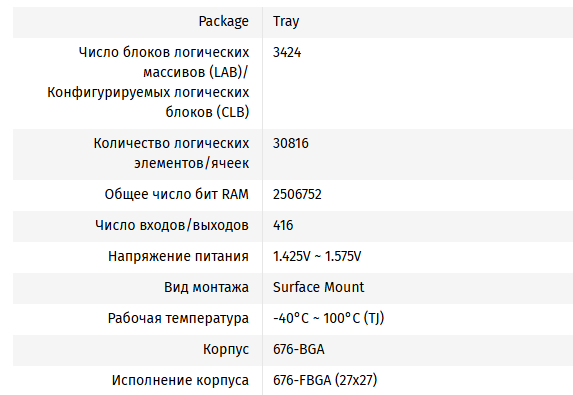Viewport: 573px width, 395px height.
Task: Click the Вид монтажа label
Action: click(x=206, y=287)
